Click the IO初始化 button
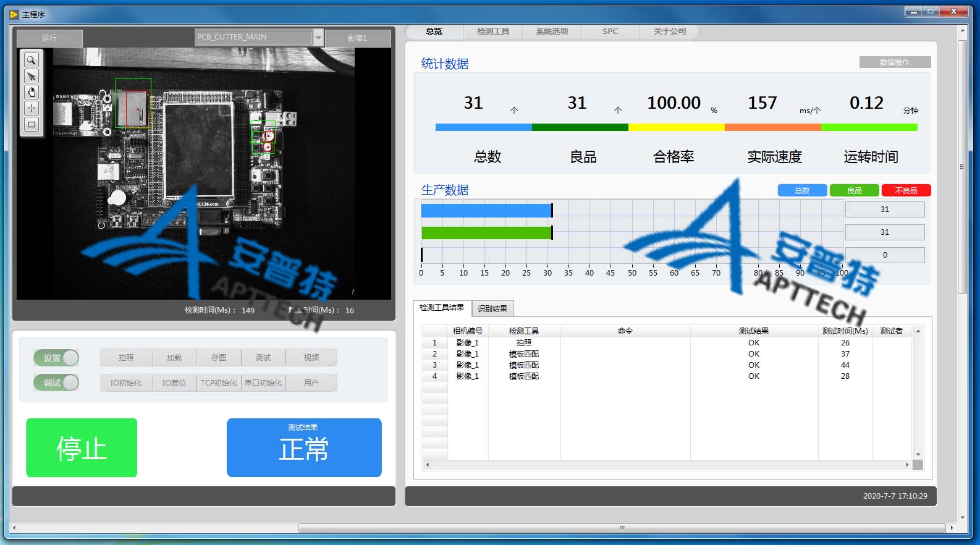Image resolution: width=980 pixels, height=545 pixels. click(126, 382)
